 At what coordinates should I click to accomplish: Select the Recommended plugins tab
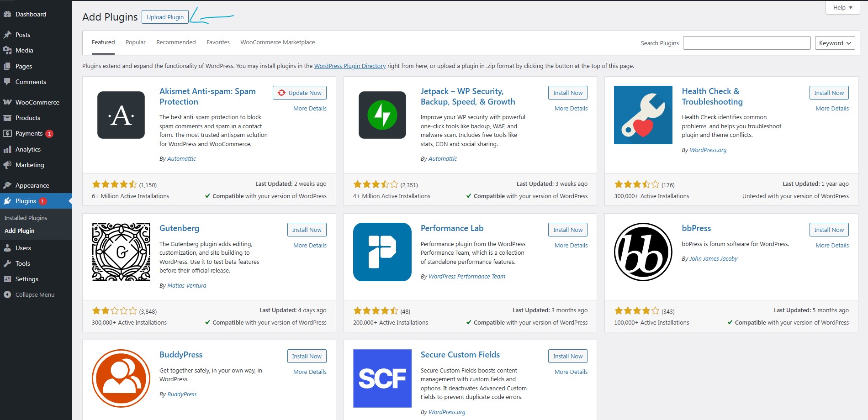click(x=176, y=42)
